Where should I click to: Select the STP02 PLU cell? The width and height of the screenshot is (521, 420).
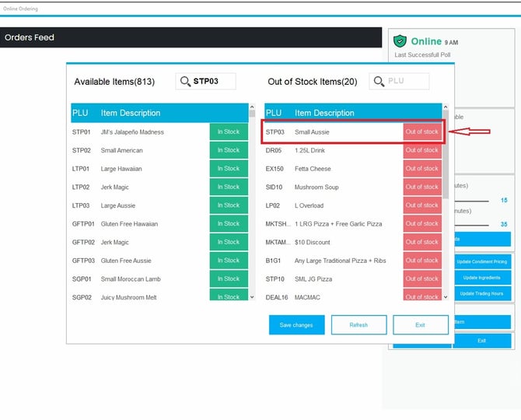pyautogui.click(x=82, y=150)
